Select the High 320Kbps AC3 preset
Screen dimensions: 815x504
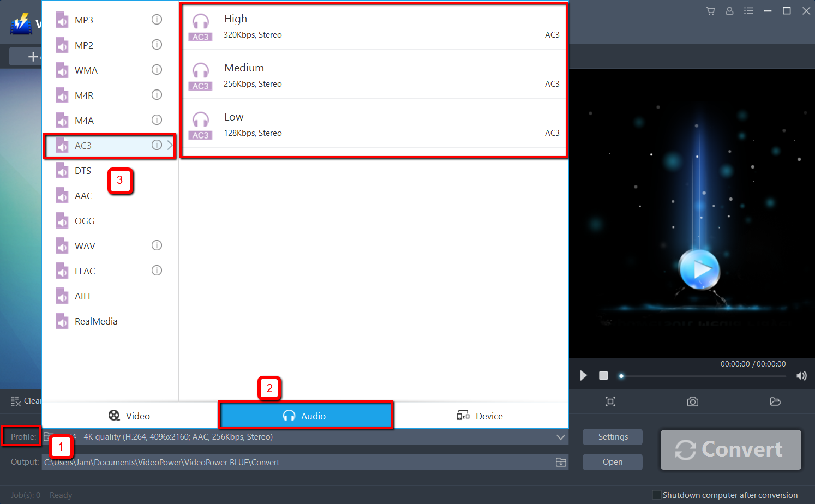point(374,25)
